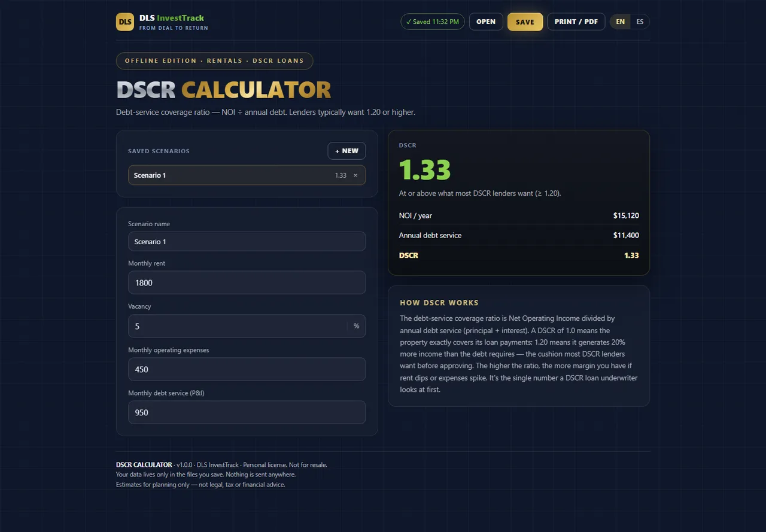
Task: Click the DSCR CALCULATOR page title
Action: pyautogui.click(x=223, y=90)
